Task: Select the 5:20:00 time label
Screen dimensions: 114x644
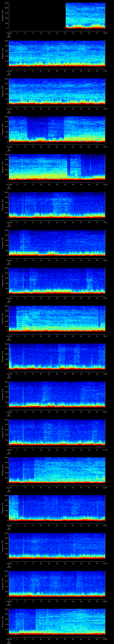Action: [x=9, y=450]
